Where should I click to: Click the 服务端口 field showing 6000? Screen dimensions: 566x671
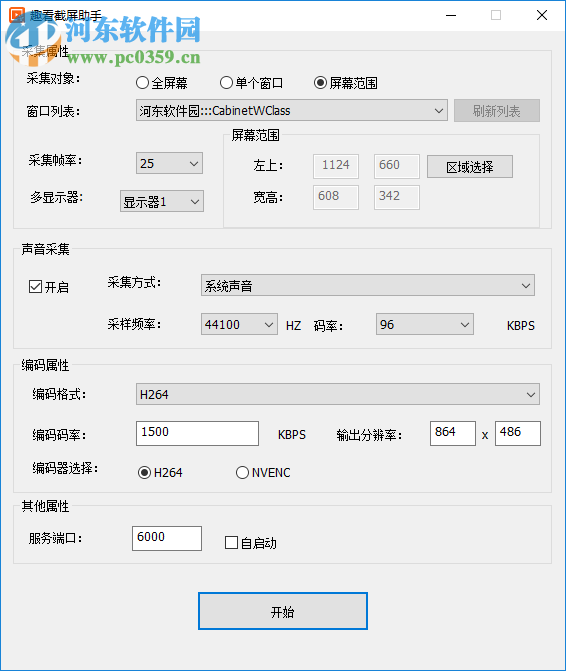tap(167, 538)
